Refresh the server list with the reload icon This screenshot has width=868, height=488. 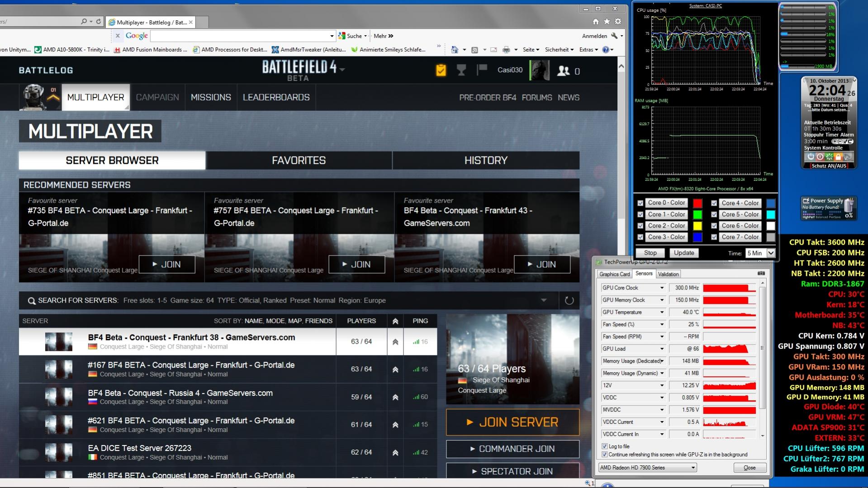tap(569, 300)
